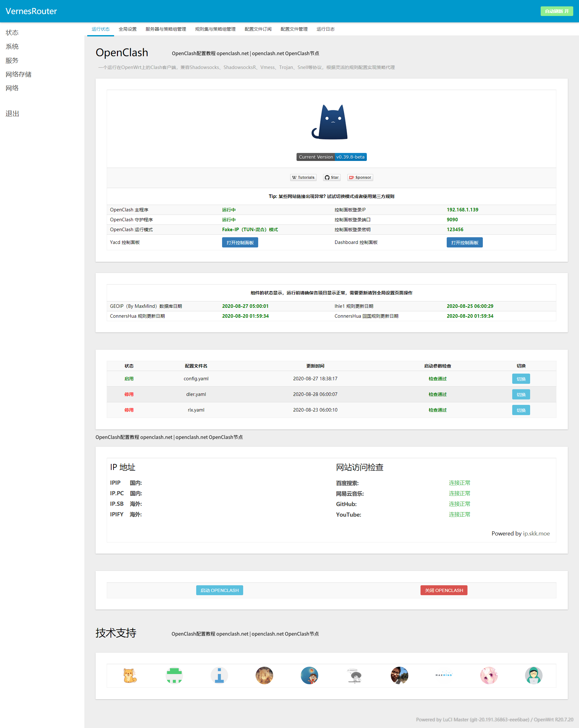Viewport: 579px width, 728px height.
Task: Click the login secret value 123456
Action: click(455, 230)
